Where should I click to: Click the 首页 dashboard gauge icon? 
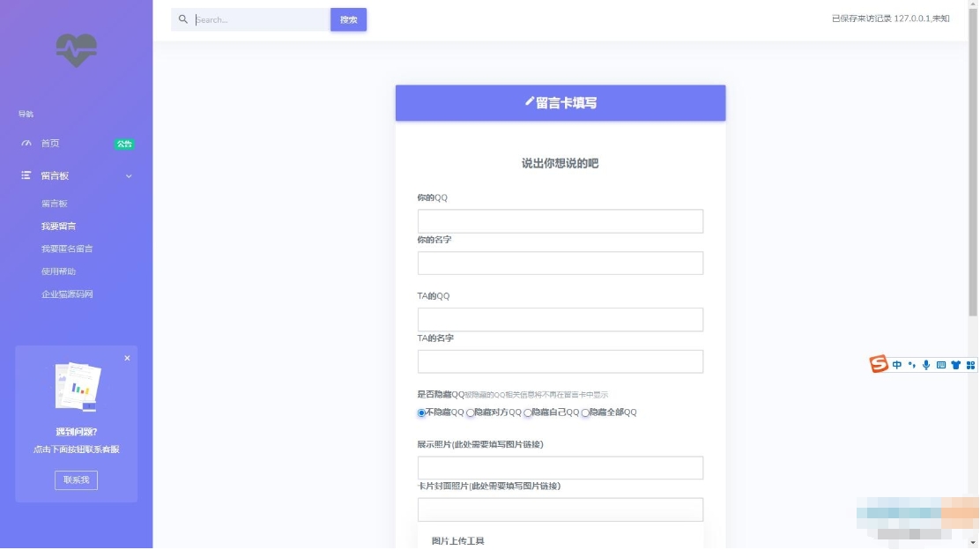pos(26,144)
